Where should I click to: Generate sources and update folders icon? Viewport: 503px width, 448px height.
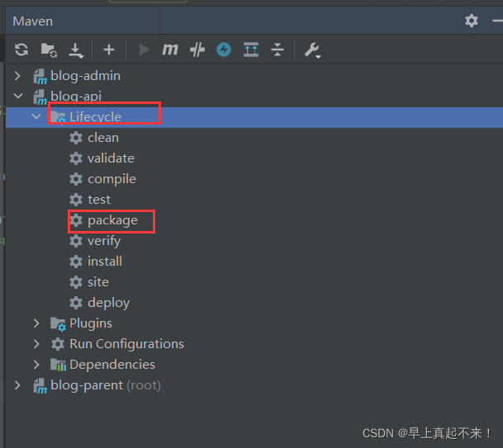49,50
